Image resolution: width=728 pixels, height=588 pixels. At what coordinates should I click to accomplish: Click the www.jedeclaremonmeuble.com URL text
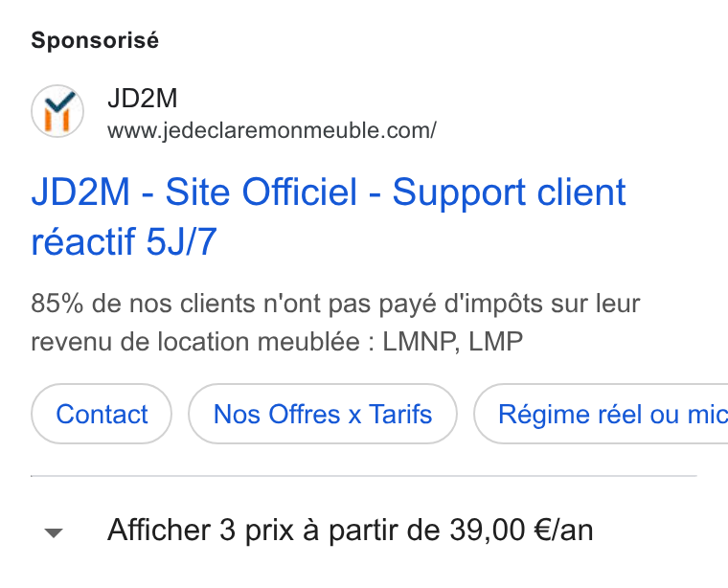(272, 130)
